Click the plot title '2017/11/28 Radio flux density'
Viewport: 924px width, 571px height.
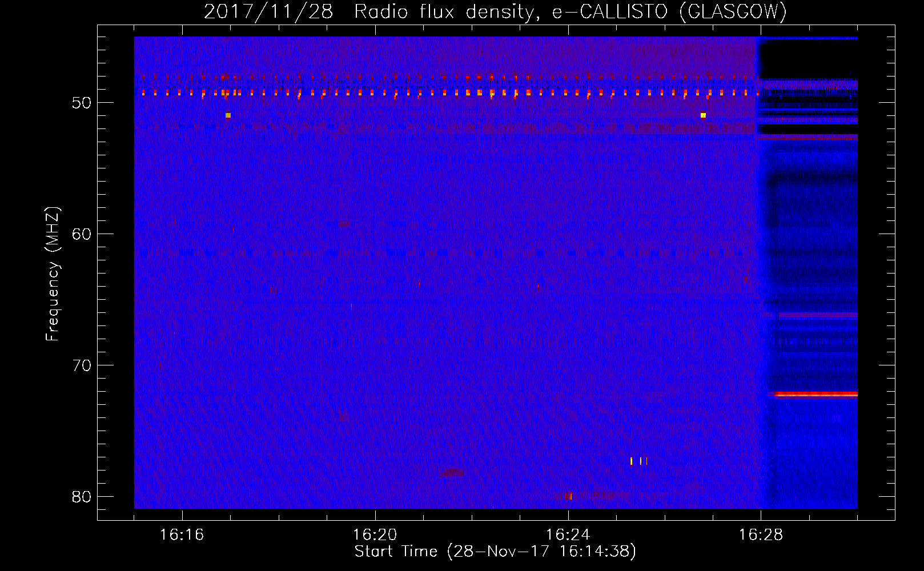point(369,12)
